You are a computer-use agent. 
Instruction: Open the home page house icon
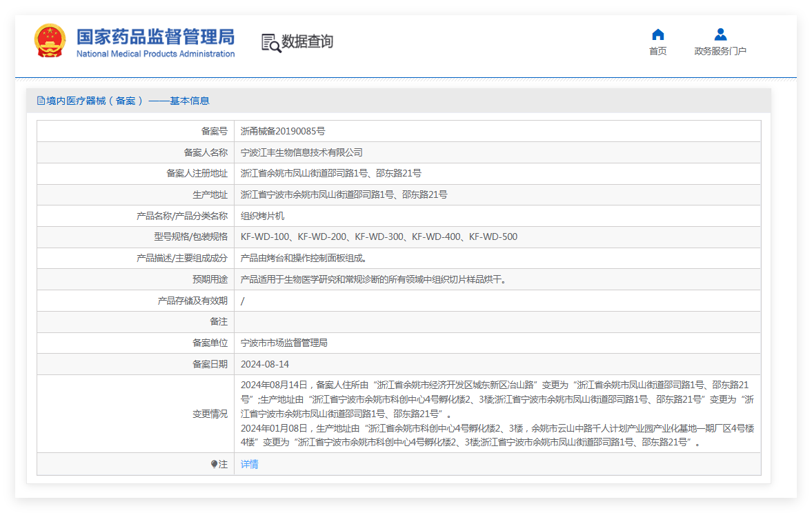tap(657, 34)
